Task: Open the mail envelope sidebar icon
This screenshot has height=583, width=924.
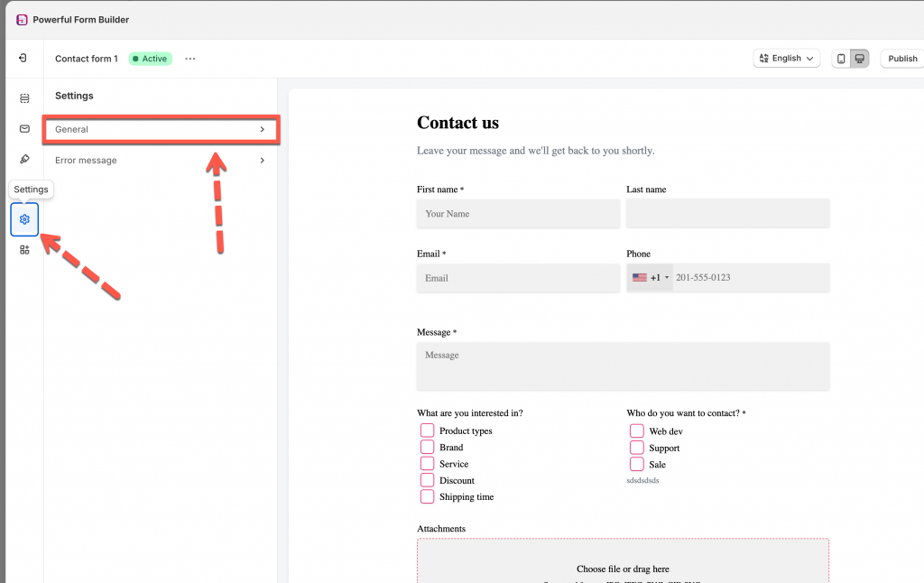Action: [24, 129]
